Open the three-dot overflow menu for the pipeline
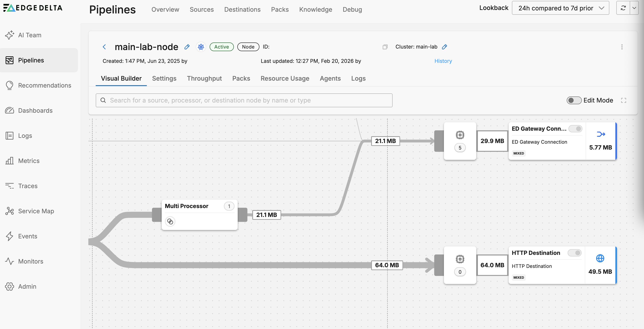Viewport: 644px width, 329px height. [622, 47]
